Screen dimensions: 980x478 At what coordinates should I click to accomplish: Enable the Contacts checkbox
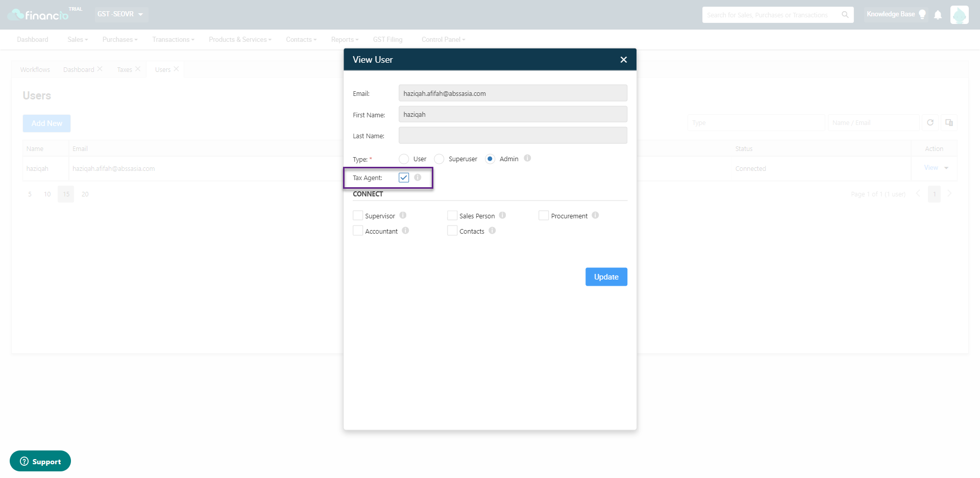[452, 231]
